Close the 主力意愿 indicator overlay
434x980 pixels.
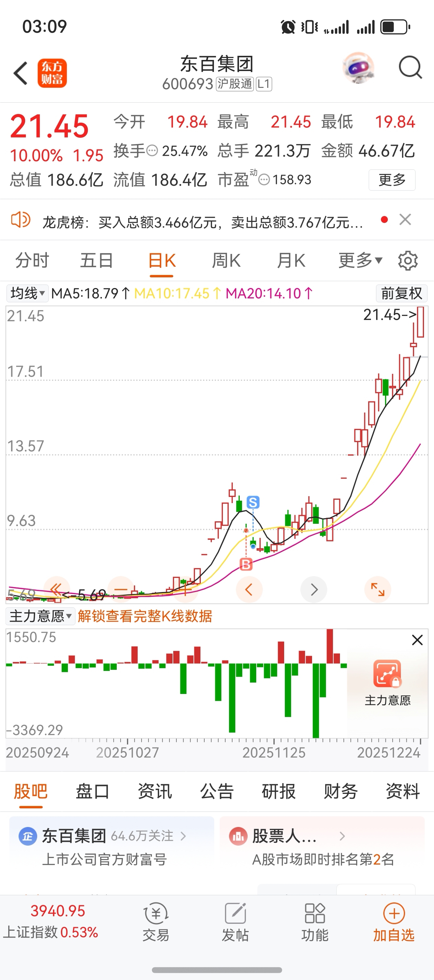(x=417, y=640)
